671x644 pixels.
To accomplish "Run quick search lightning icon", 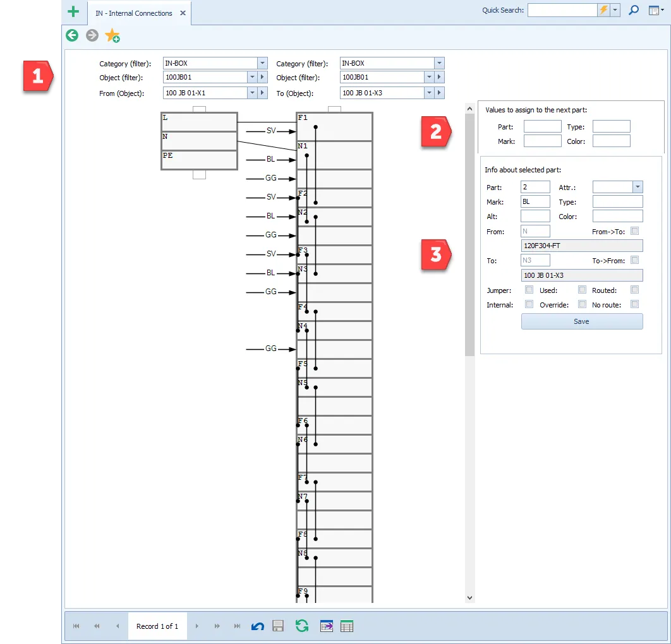I will click(603, 10).
